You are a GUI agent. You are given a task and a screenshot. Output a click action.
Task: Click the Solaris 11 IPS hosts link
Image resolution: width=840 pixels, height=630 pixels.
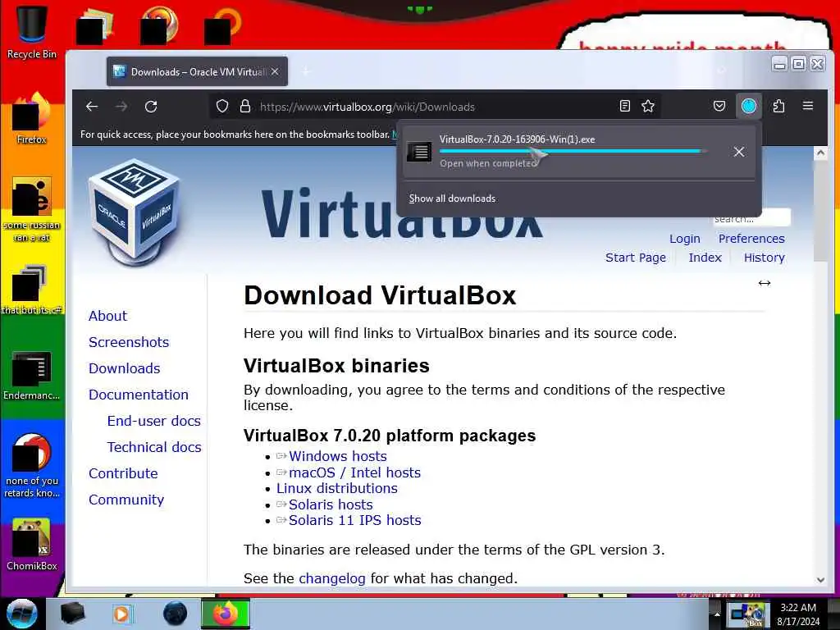click(354, 520)
